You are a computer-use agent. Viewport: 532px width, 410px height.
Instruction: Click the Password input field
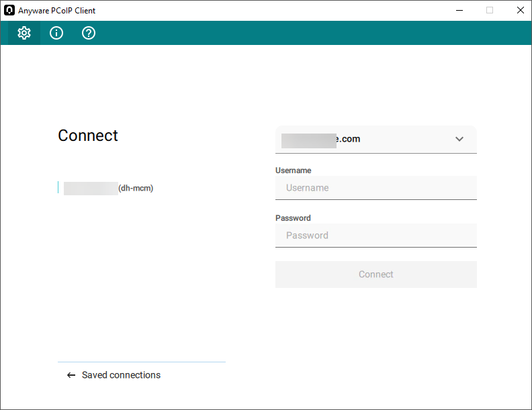[x=376, y=236]
